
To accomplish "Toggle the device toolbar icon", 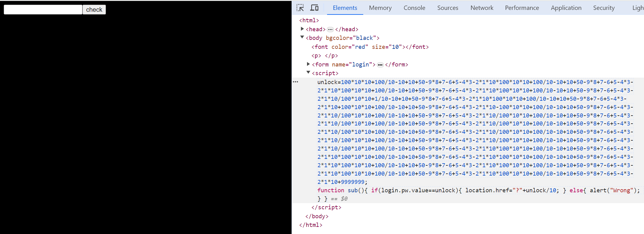I will pyautogui.click(x=314, y=8).
